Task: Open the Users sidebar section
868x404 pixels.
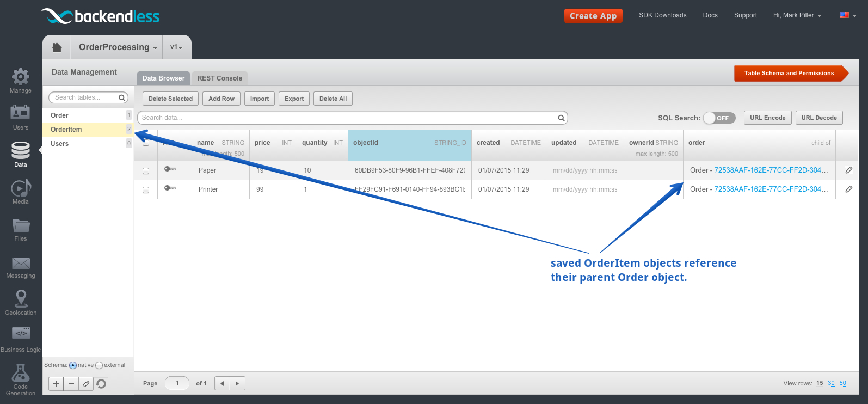Action: point(21,117)
